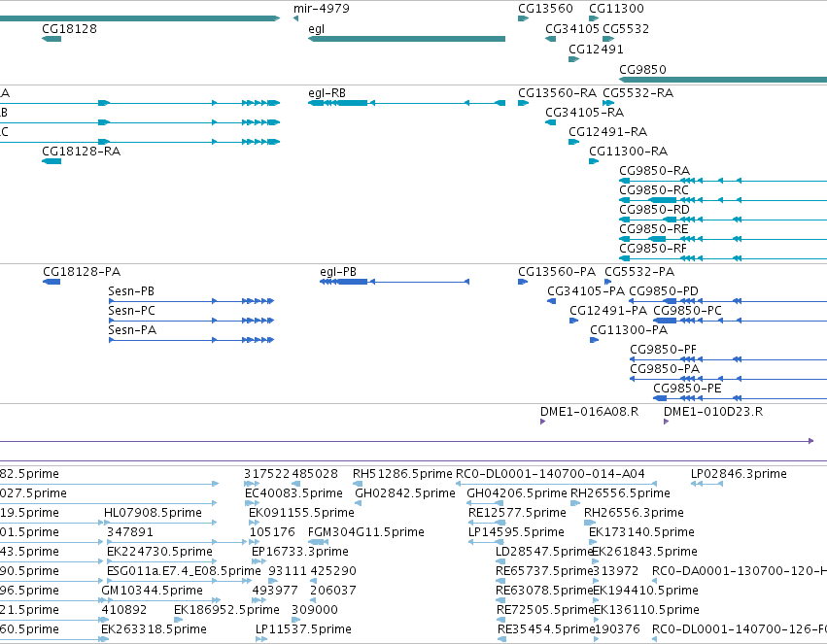Click transcript 'CG9850-RA'
This screenshot has width=827, height=644.
[x=655, y=171]
